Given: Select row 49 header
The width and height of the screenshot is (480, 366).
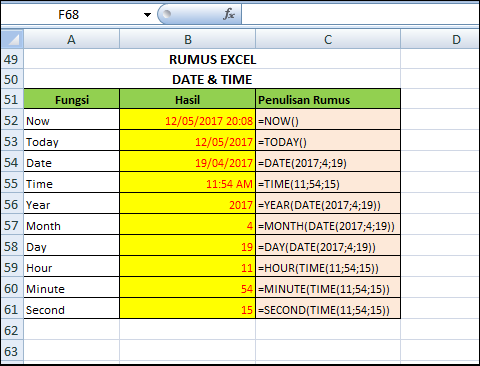Looking at the screenshot, I should click(12, 59).
